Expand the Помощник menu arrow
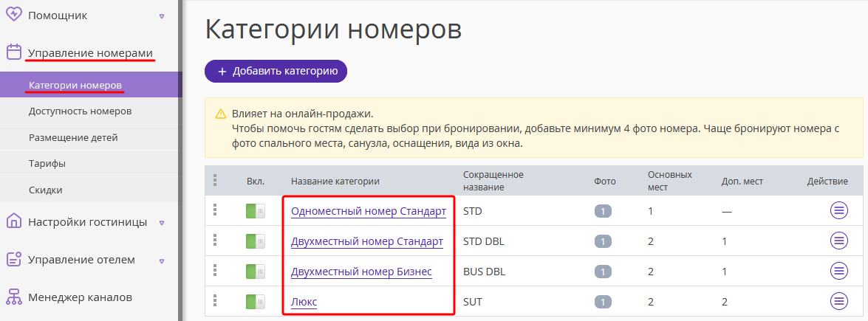868x321 pixels. [162, 16]
